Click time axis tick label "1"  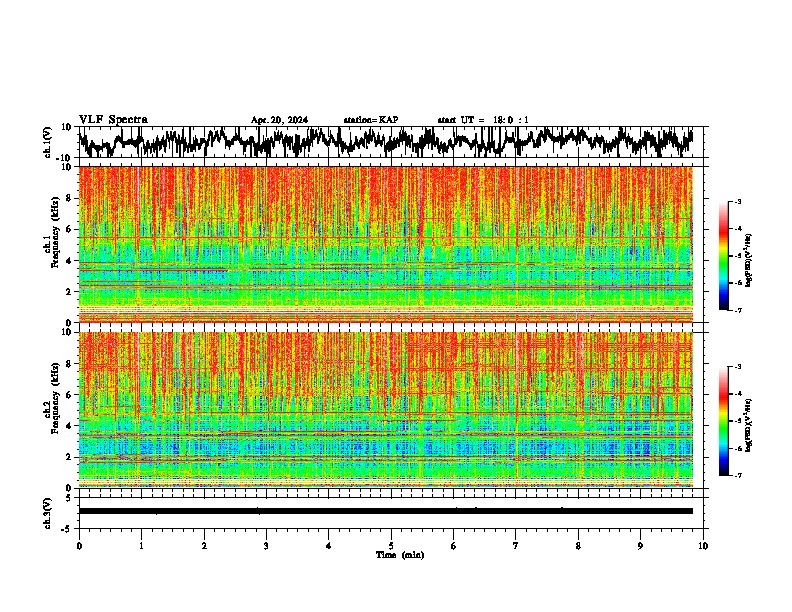click(141, 546)
